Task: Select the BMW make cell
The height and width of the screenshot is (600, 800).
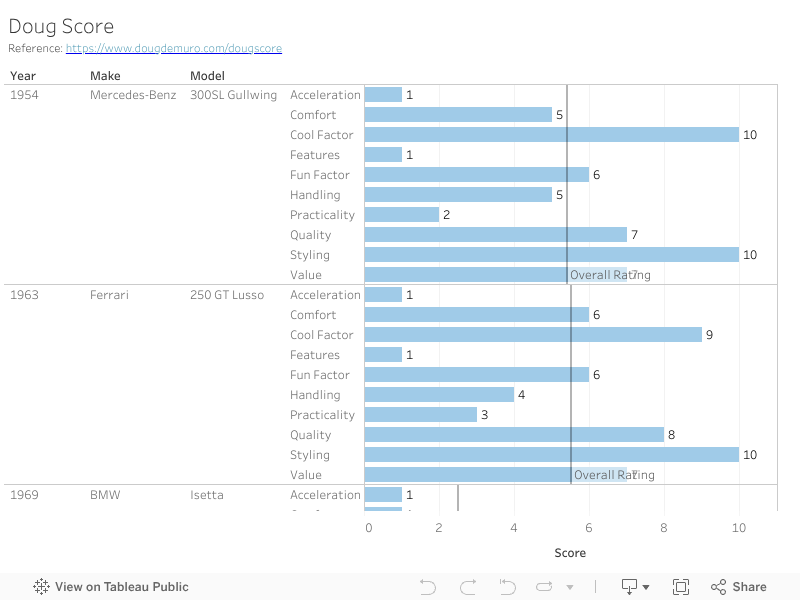Action: pyautogui.click(x=105, y=495)
